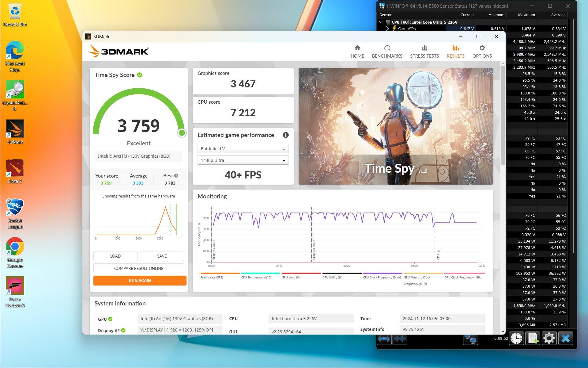
Task: Click COMPARE RESULT ONLINE
Action: pyautogui.click(x=138, y=268)
